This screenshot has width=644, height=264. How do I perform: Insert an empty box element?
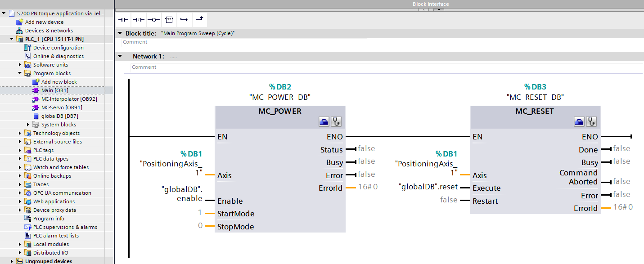pyautogui.click(x=168, y=19)
